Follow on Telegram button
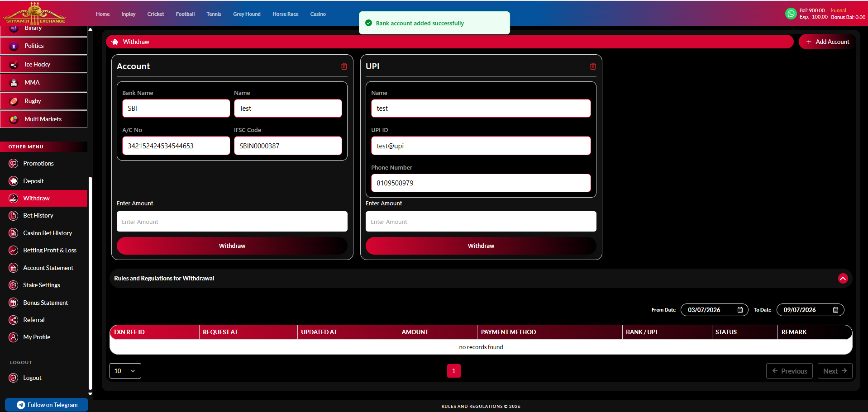This screenshot has height=412, width=868. click(x=47, y=405)
